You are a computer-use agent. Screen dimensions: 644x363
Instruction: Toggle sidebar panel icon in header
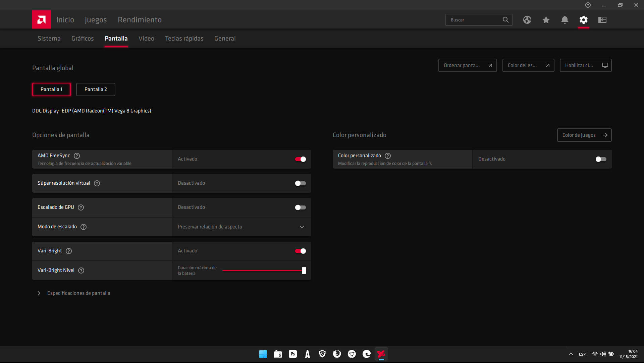click(x=602, y=20)
